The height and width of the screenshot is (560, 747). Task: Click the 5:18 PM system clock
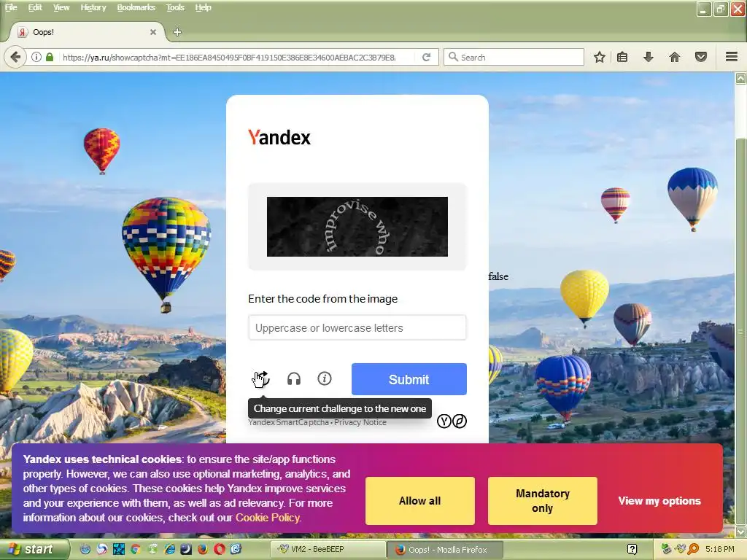tap(720, 550)
